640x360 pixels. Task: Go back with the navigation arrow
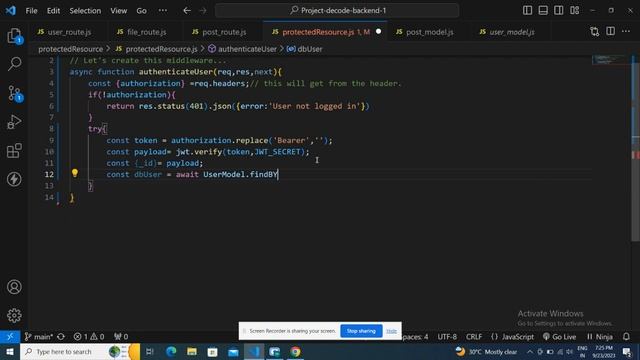click(x=187, y=11)
